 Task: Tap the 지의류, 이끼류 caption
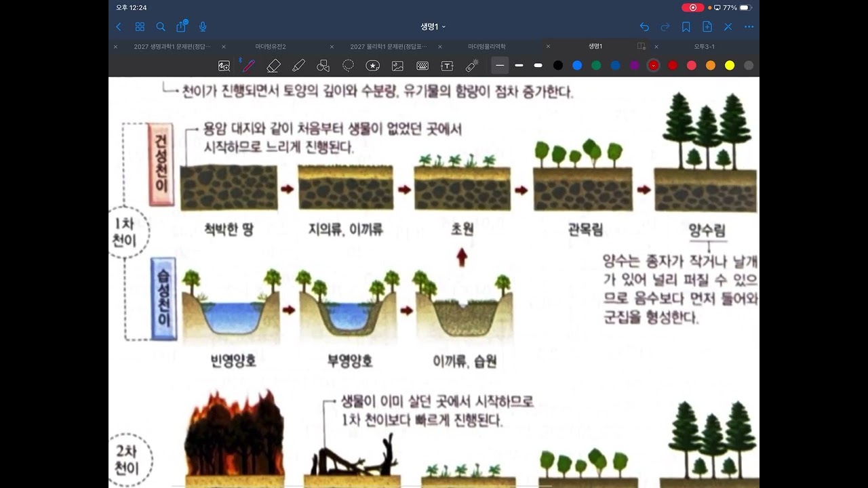click(x=346, y=229)
